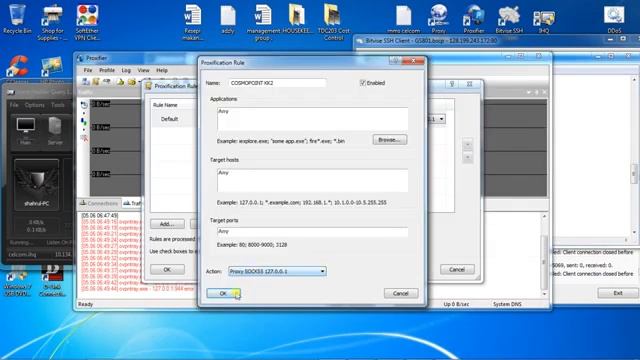Click OK in the Proxification Rule dialog
Screen dimensions: 640x360
pyautogui.click(x=223, y=293)
